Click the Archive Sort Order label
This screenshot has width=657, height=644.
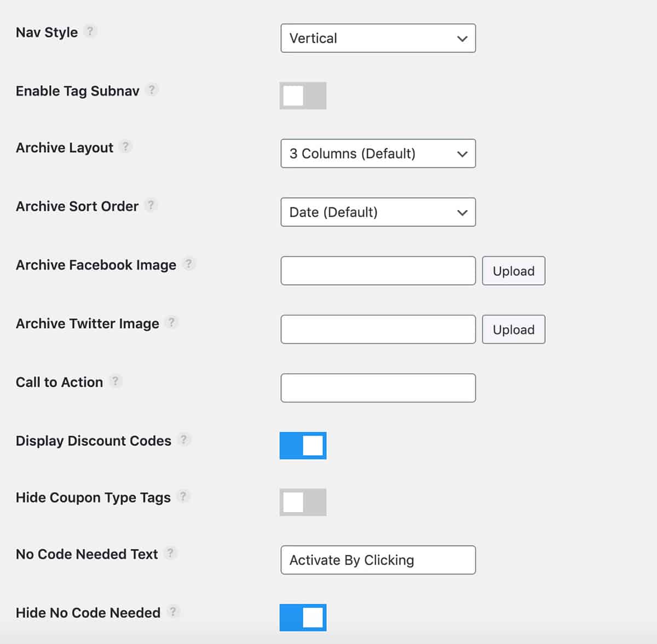tap(77, 206)
